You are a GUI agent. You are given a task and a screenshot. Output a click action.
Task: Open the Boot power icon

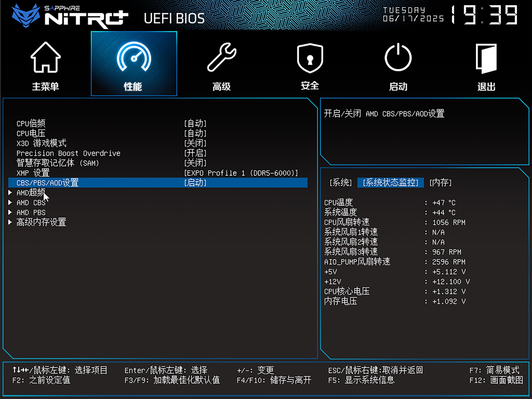[x=398, y=57]
